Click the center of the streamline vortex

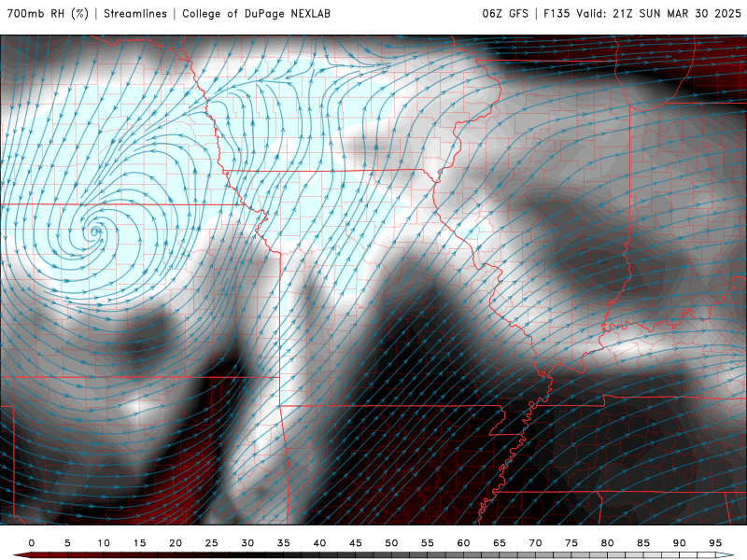pyautogui.click(x=96, y=231)
